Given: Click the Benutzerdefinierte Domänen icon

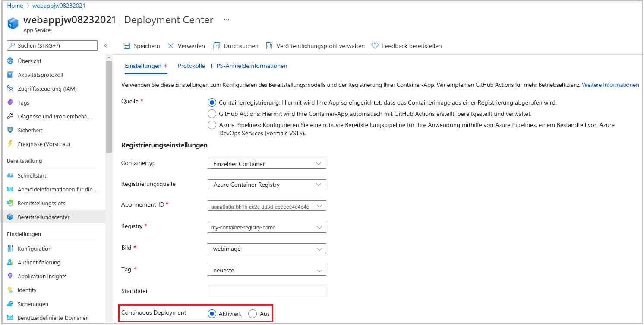Looking at the screenshot, I should pyautogui.click(x=10, y=318).
